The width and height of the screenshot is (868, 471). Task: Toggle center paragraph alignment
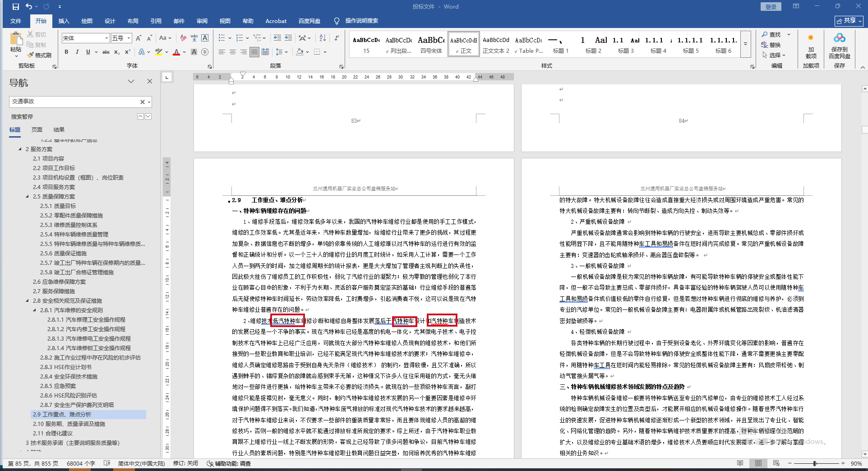coord(233,52)
